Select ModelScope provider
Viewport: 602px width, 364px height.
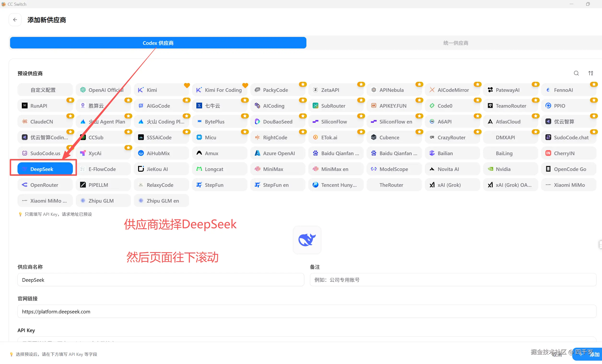point(394,169)
